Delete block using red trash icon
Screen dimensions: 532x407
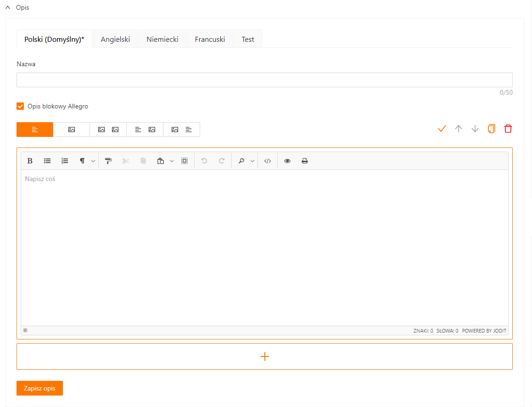[x=508, y=129]
